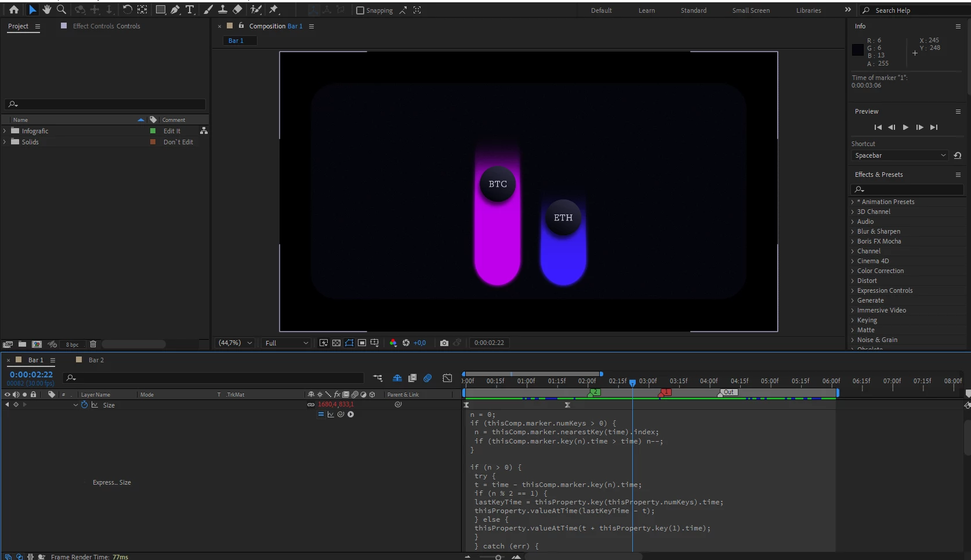The image size is (971, 560).
Task: Open Composition Mini-Flowchart in the timeline
Action: pyautogui.click(x=378, y=378)
